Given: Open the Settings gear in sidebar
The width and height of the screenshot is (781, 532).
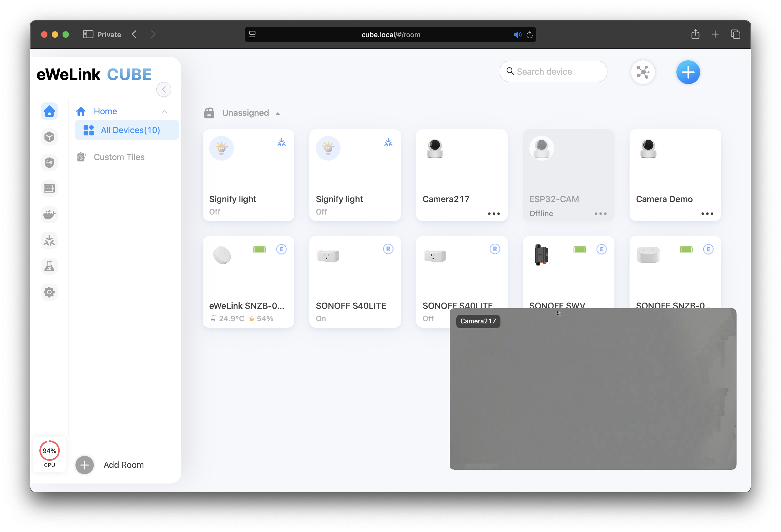Looking at the screenshot, I should click(49, 292).
